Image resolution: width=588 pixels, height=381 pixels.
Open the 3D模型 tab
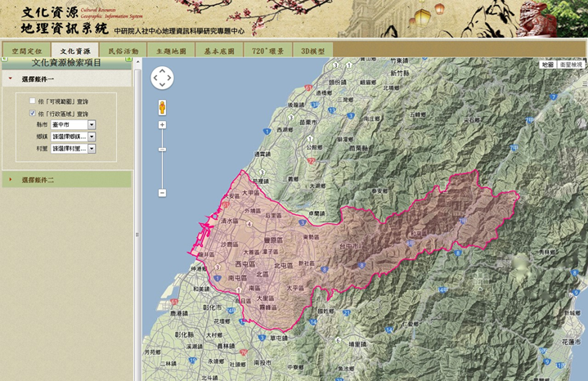(312, 51)
